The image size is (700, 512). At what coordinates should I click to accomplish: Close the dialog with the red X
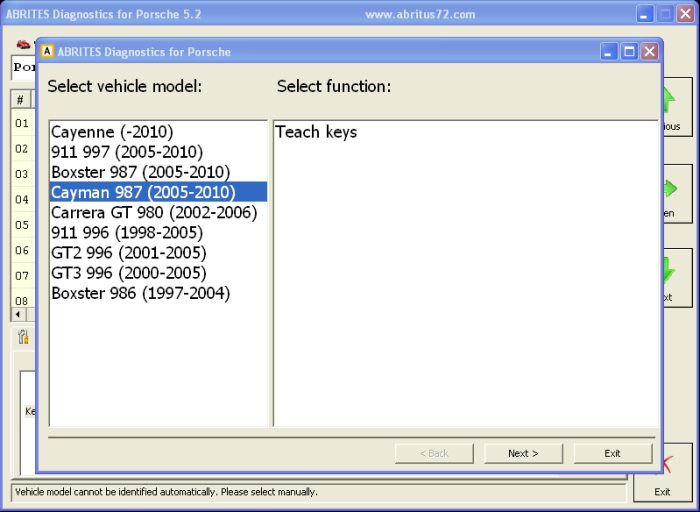pyautogui.click(x=650, y=52)
